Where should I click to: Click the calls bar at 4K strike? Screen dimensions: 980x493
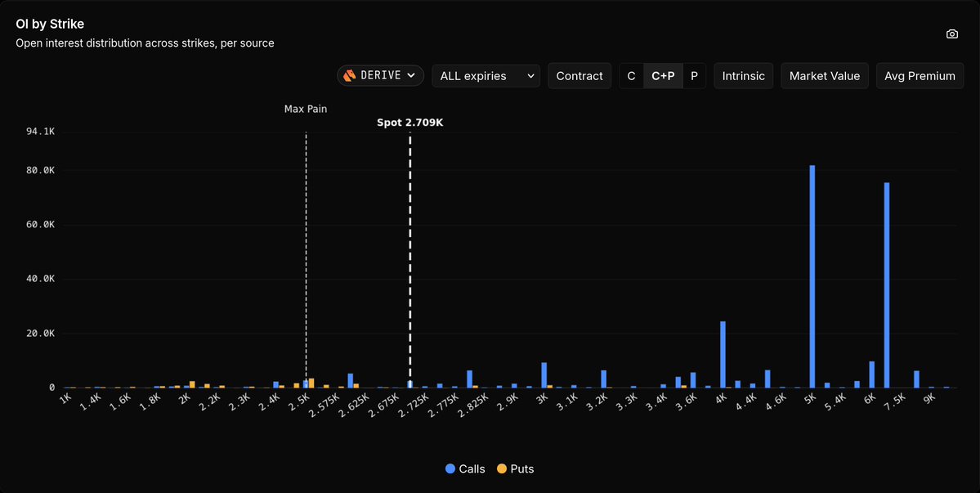[x=723, y=354]
